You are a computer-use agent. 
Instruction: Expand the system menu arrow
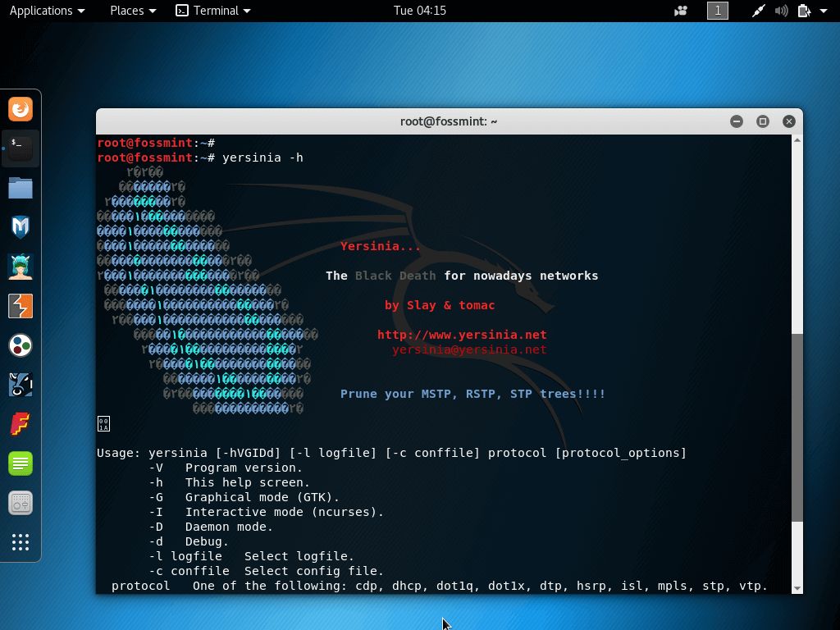click(824, 11)
